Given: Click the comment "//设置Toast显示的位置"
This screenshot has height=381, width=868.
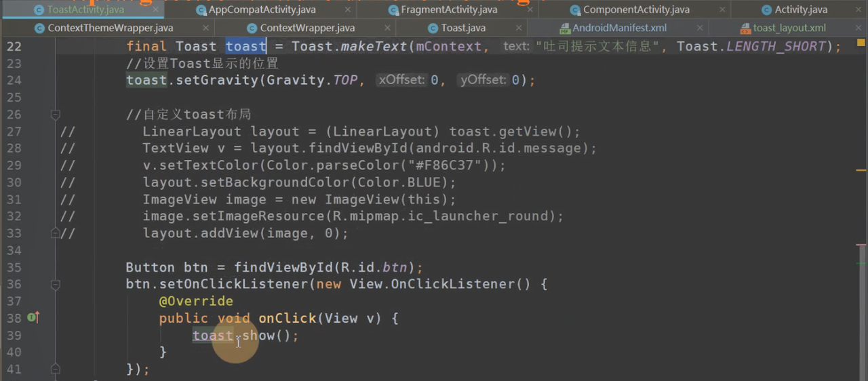Looking at the screenshot, I should pos(203,63).
